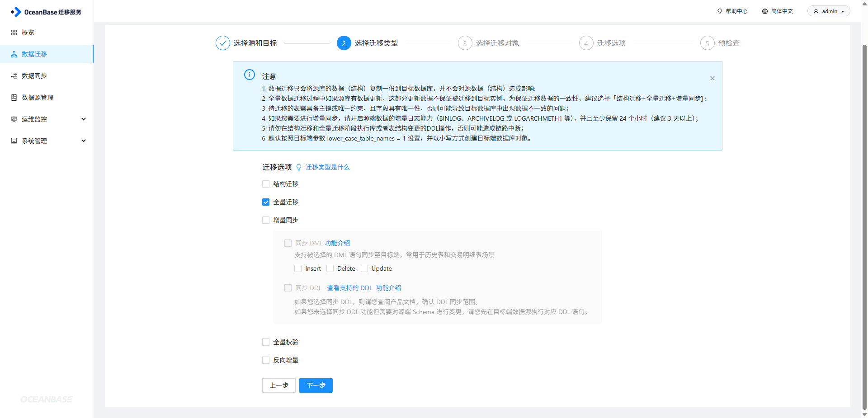Viewport: 868px width, 418px height.
Task: Click the 选择源和目标 step label
Action: 255,43
